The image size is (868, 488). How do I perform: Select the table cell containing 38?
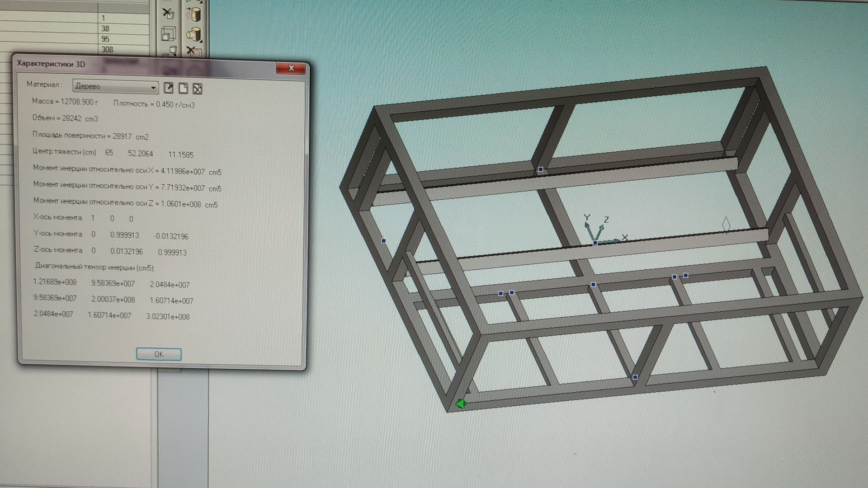tap(123, 28)
